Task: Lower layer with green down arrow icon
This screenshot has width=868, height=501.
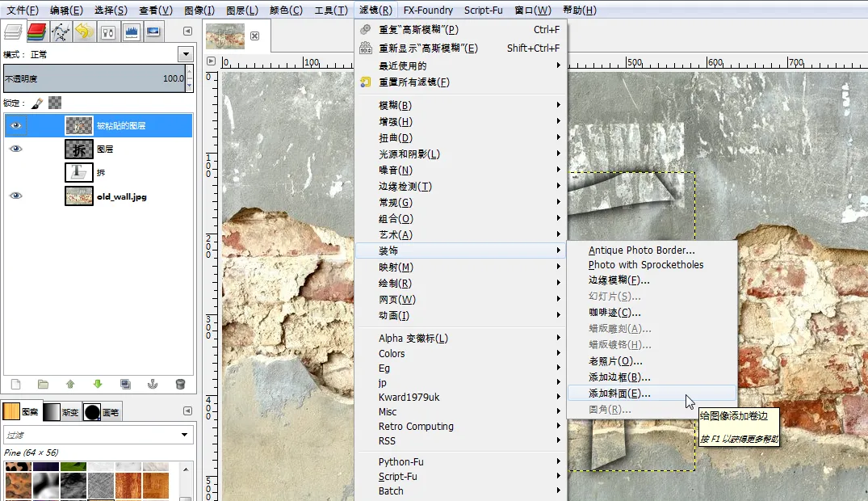Action: tap(98, 384)
